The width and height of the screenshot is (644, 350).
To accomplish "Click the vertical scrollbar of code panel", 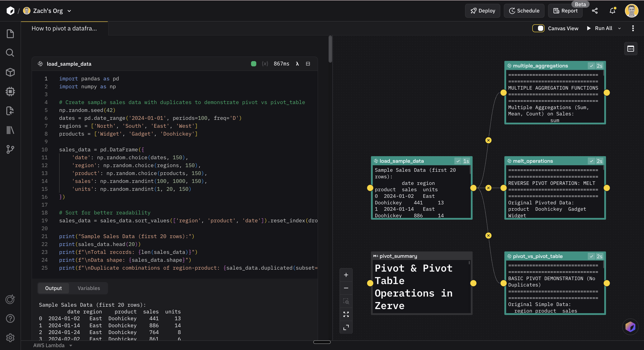I will 330,49.
